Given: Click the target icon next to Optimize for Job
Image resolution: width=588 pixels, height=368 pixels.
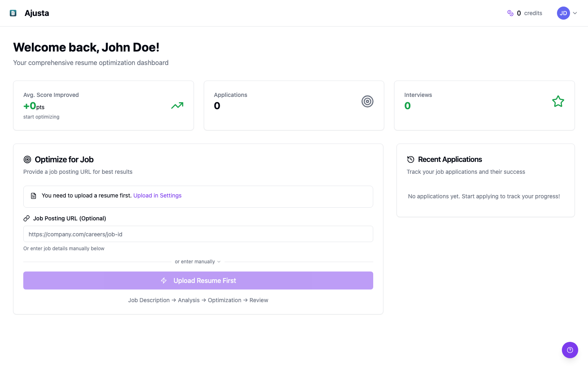Looking at the screenshot, I should point(27,159).
